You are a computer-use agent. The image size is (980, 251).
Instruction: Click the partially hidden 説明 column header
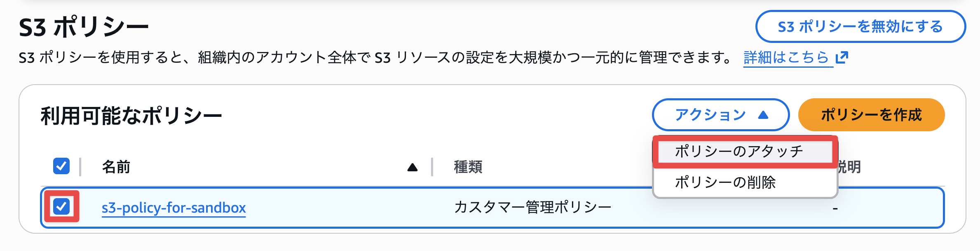coord(850,167)
